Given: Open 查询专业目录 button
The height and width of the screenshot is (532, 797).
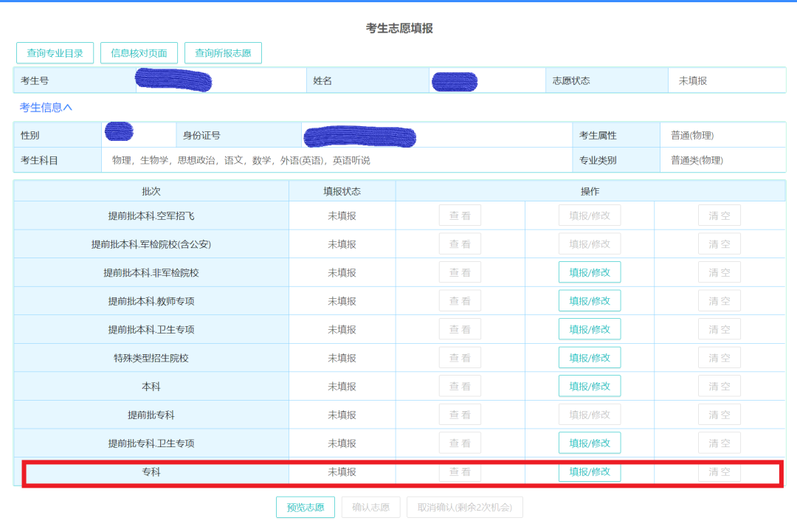Looking at the screenshot, I should [x=55, y=53].
